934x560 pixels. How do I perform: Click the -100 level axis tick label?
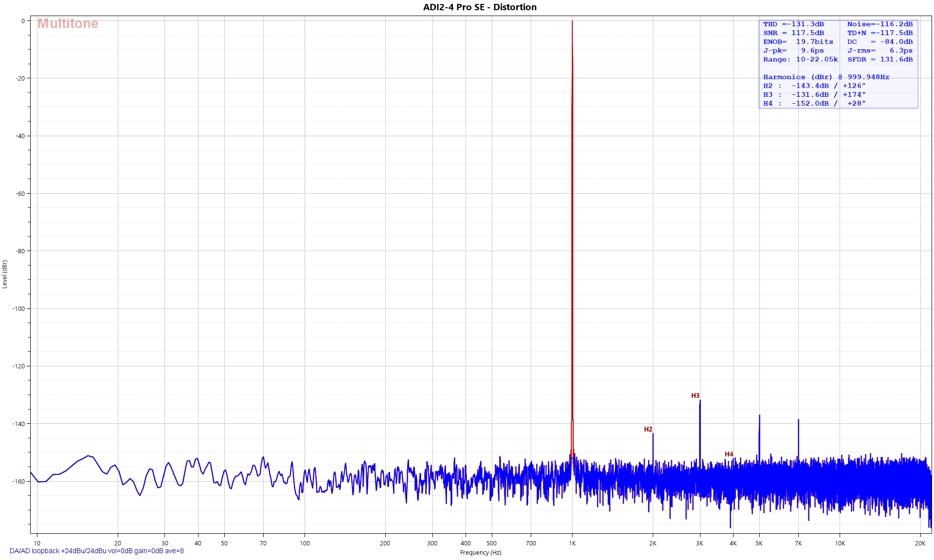18,308
